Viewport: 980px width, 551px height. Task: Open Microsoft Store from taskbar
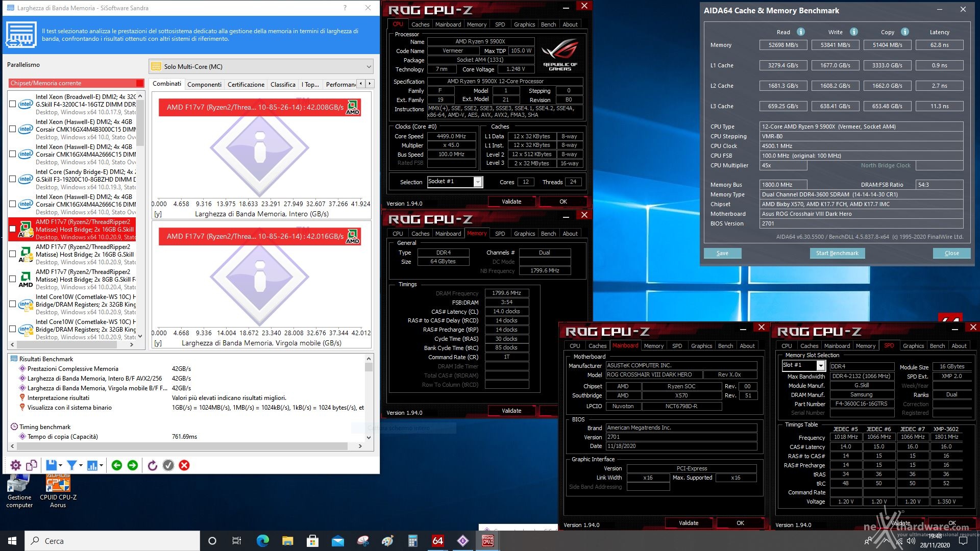coord(312,541)
